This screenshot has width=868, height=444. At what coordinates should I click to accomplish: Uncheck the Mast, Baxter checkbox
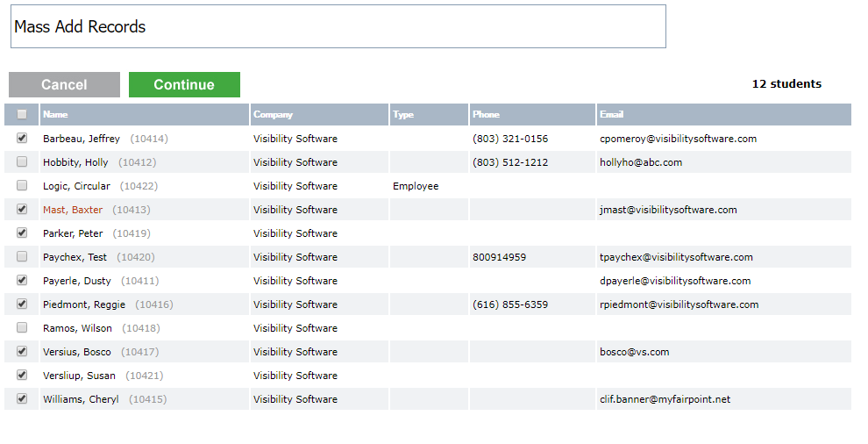pyautogui.click(x=22, y=209)
